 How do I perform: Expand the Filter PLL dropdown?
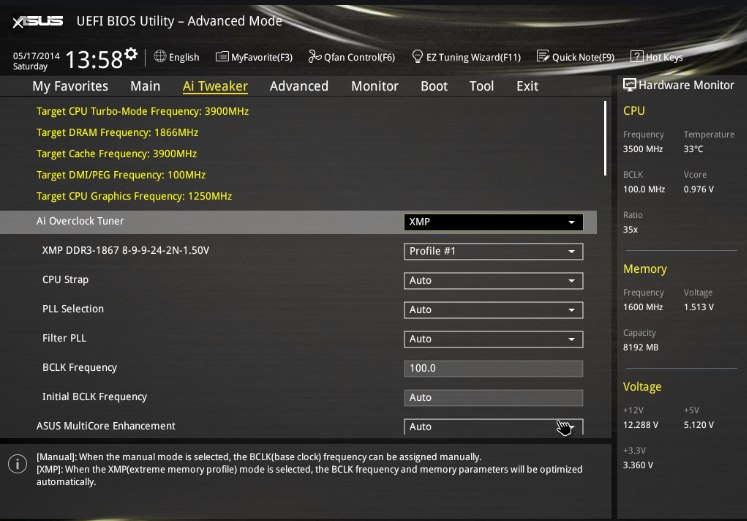click(494, 339)
